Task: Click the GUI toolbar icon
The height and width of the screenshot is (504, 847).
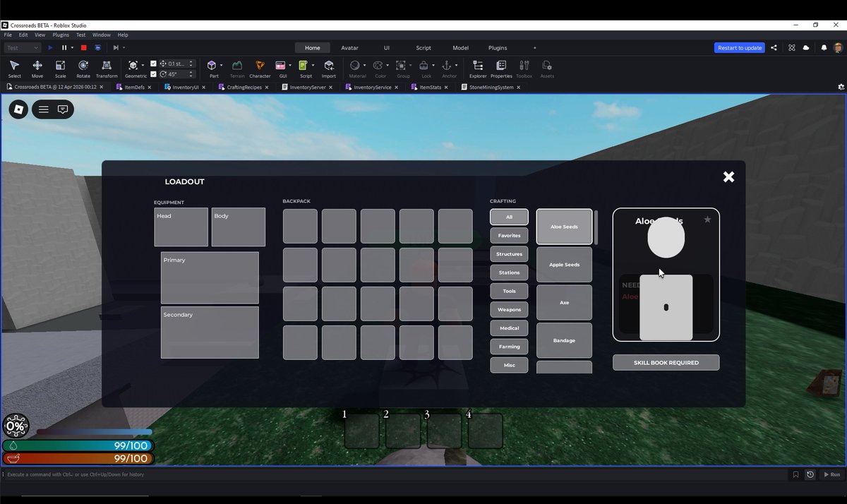Action: 282,68
